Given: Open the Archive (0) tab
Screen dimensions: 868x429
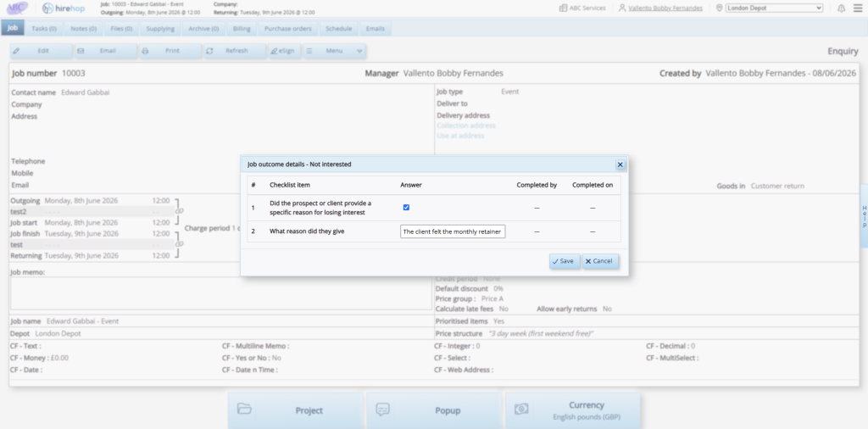Looking at the screenshot, I should coord(203,29).
